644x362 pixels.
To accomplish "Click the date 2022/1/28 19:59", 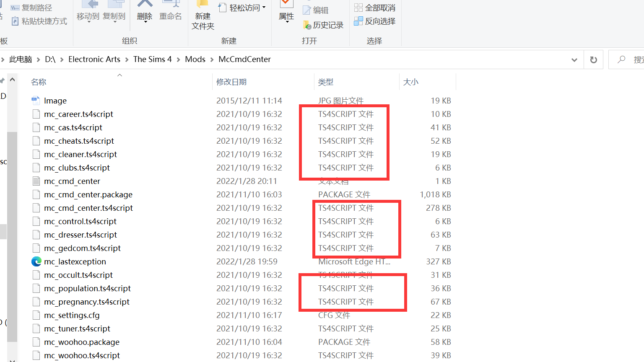I will tap(247, 261).
